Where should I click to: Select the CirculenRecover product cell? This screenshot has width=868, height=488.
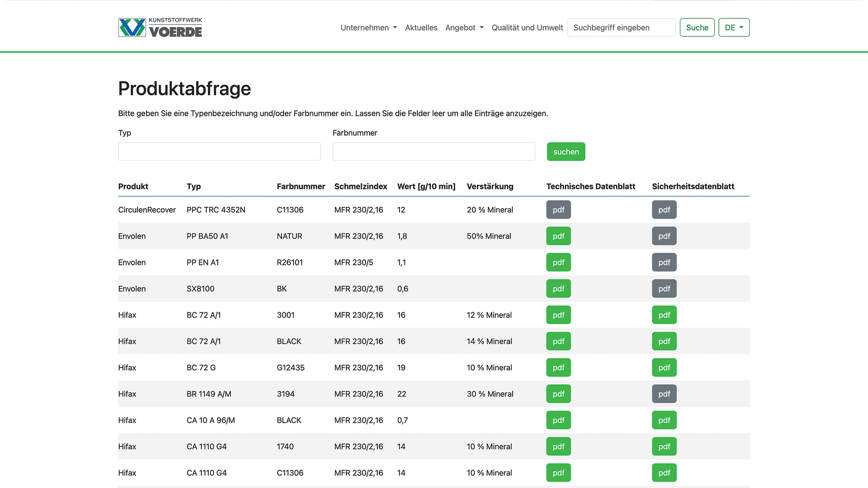click(x=147, y=210)
